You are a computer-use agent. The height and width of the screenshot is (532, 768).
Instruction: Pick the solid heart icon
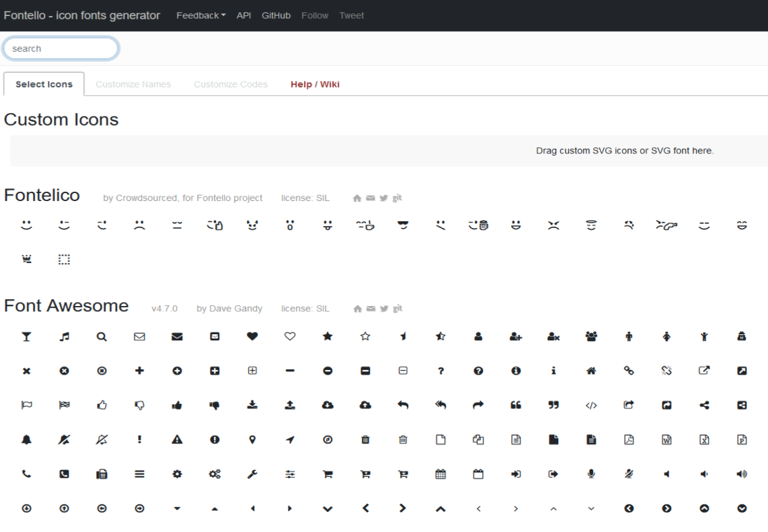(x=252, y=336)
